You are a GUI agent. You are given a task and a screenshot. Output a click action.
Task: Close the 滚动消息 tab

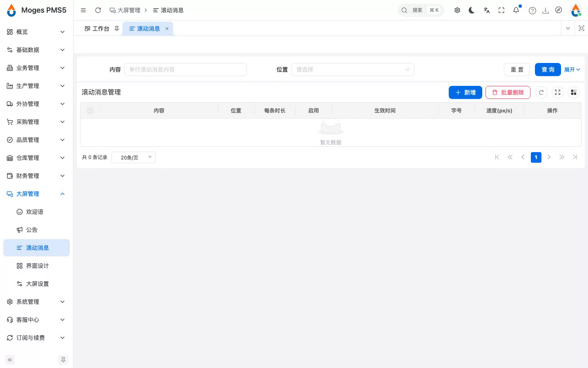tap(167, 29)
